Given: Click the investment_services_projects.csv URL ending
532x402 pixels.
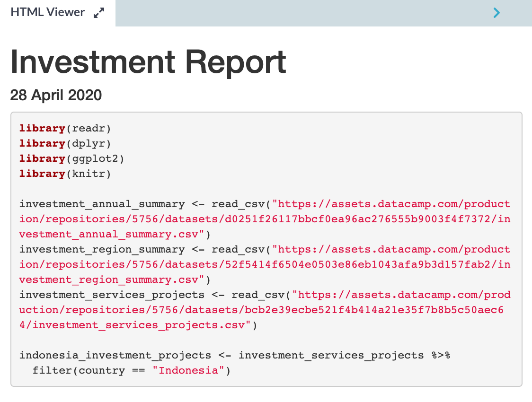Looking at the screenshot, I should click(141, 325).
